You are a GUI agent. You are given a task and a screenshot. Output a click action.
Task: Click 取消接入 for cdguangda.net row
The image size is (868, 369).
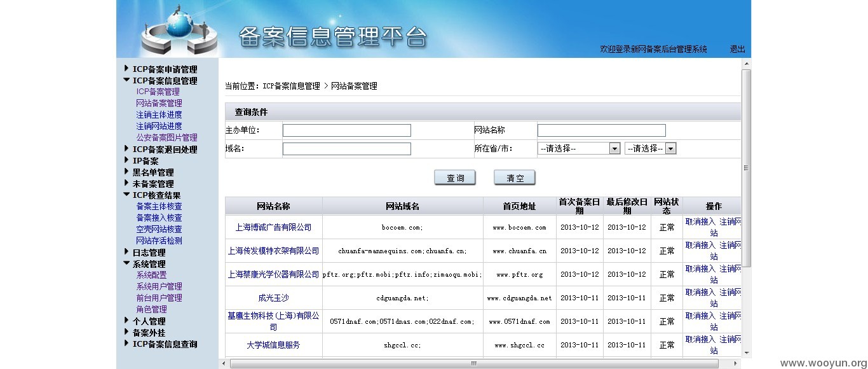700,292
